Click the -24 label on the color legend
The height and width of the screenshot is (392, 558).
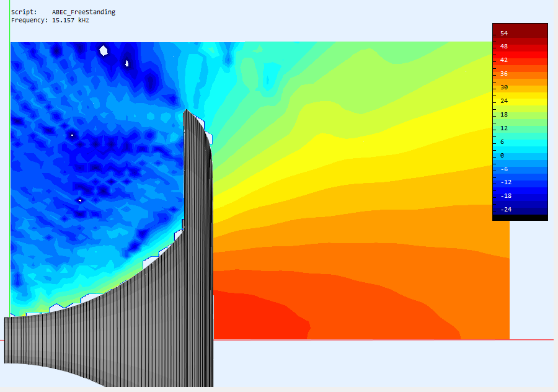[x=506, y=210]
